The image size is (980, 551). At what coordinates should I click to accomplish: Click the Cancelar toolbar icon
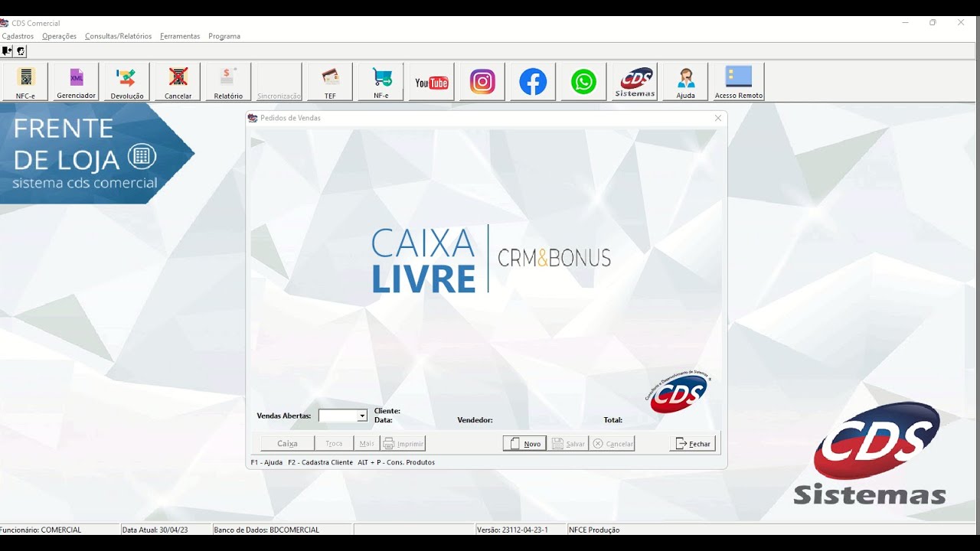(x=178, y=82)
